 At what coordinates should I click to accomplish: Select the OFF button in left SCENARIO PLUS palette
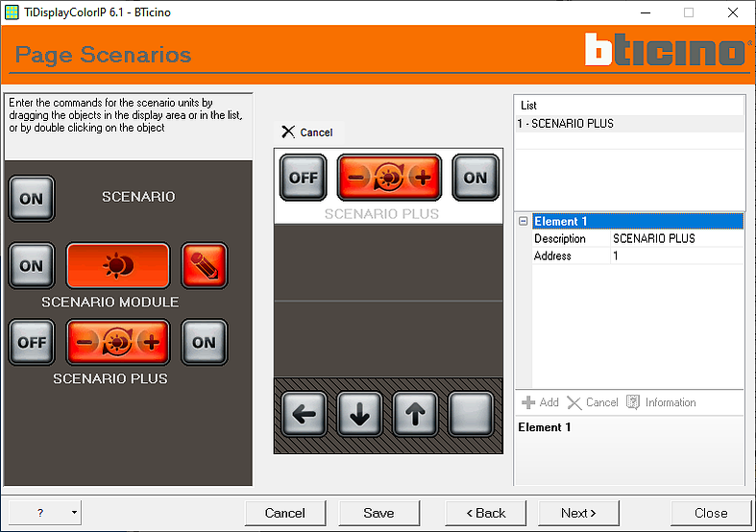pos(32,342)
